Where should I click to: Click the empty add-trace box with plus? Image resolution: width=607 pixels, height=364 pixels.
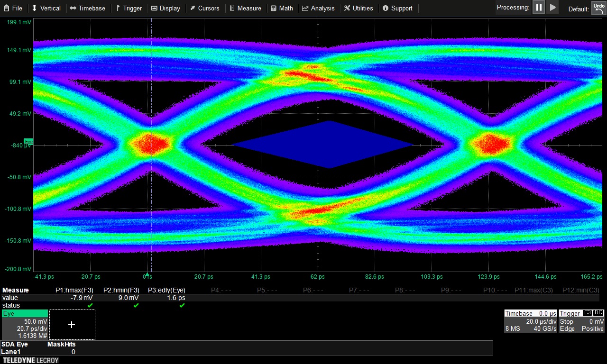(x=72, y=325)
